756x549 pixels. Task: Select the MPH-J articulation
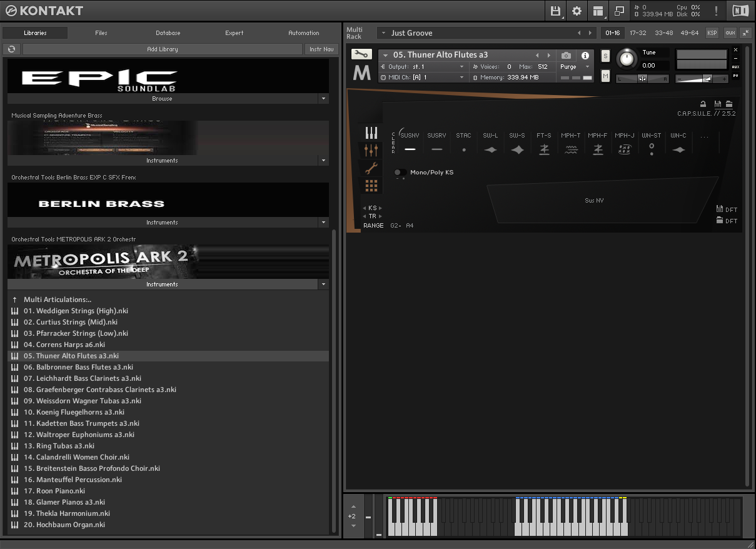[x=625, y=143]
